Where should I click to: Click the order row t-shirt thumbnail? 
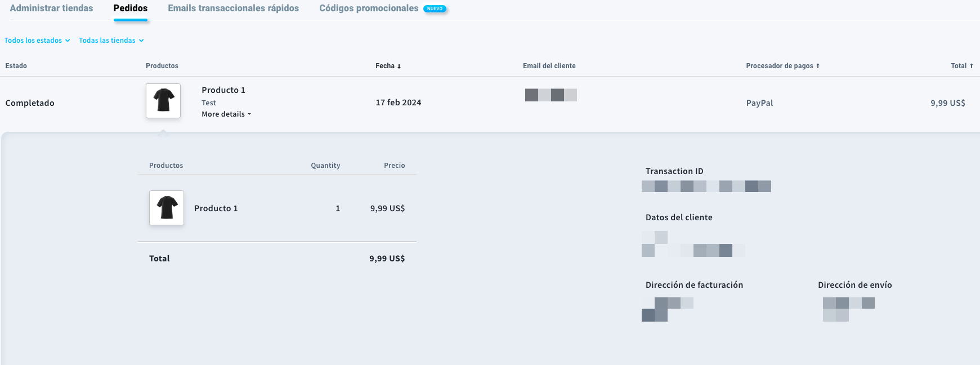pos(163,101)
